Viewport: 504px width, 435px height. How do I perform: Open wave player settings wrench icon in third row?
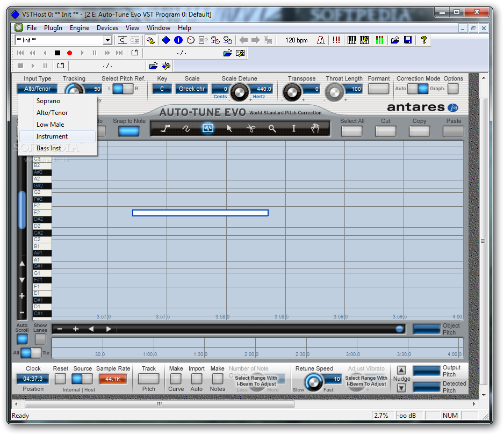[x=166, y=66]
